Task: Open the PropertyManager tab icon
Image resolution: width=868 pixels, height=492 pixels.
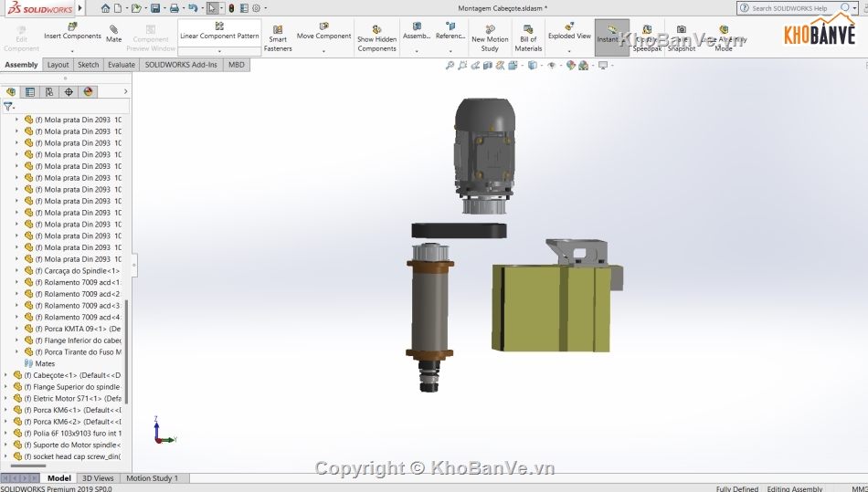Action: click(30, 92)
